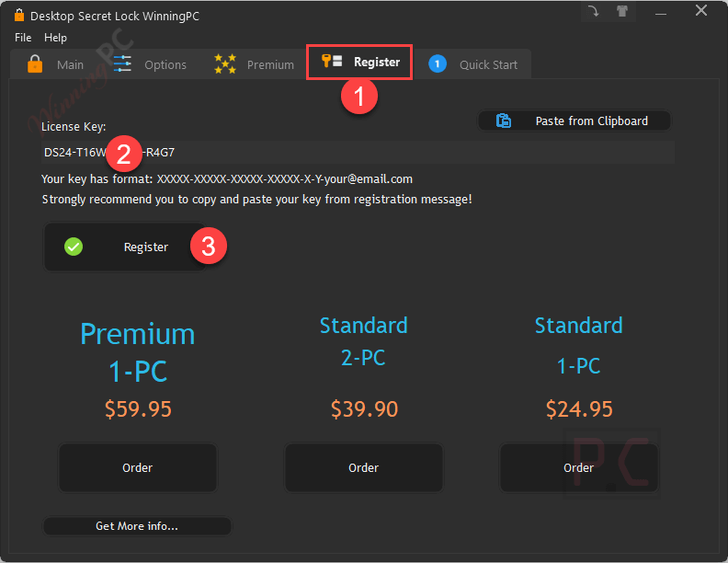This screenshot has width=728, height=563.
Task: Open the Quick Start tab
Action: (x=472, y=64)
